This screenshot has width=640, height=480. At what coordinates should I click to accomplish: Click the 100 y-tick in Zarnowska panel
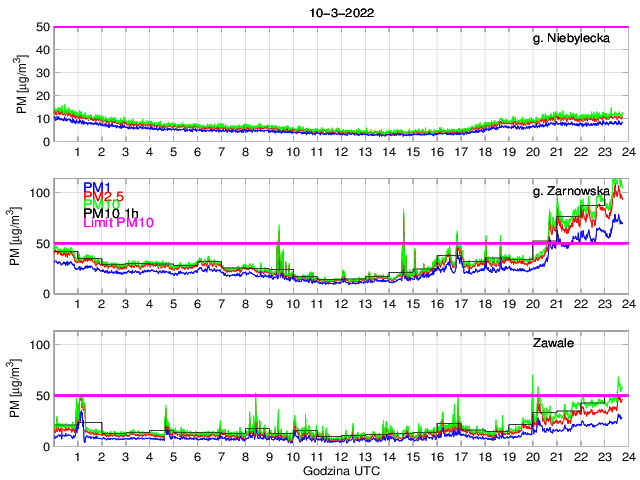[x=40, y=193]
